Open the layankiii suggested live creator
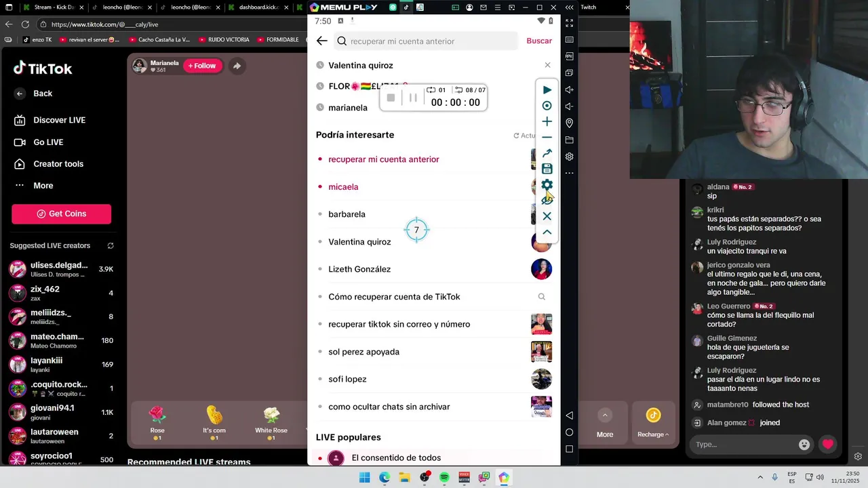 pos(61,365)
